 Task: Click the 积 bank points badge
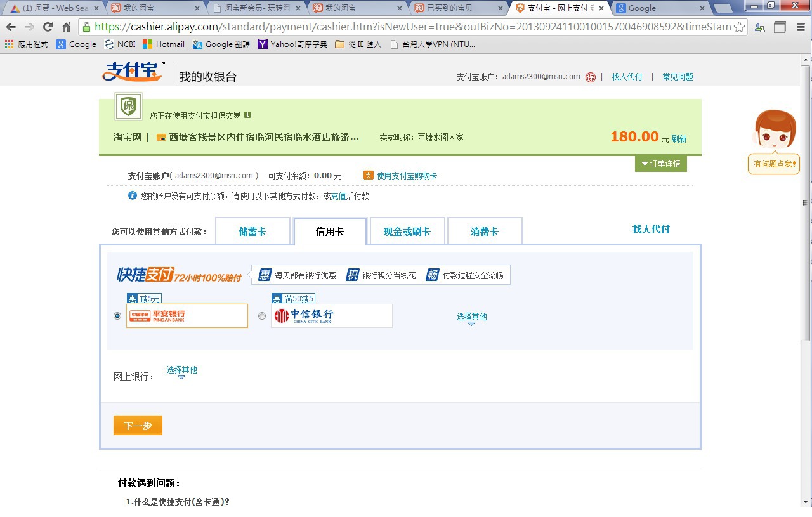click(352, 275)
